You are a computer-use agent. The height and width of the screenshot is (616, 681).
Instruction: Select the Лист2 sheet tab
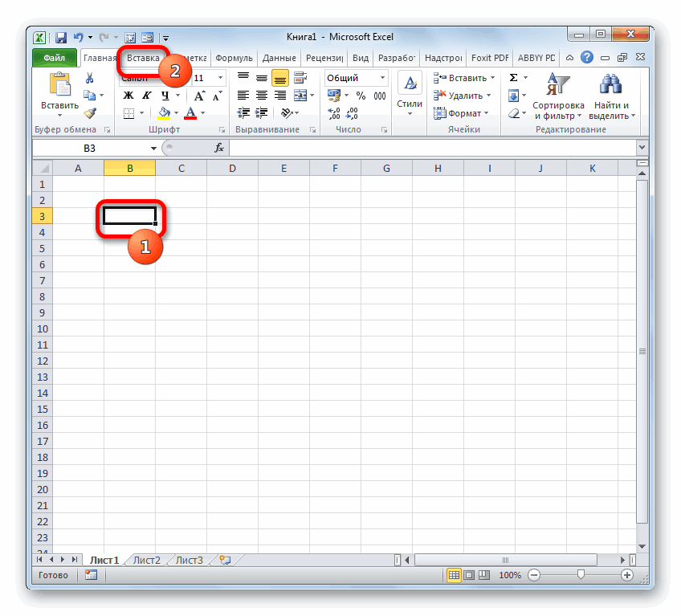click(146, 560)
